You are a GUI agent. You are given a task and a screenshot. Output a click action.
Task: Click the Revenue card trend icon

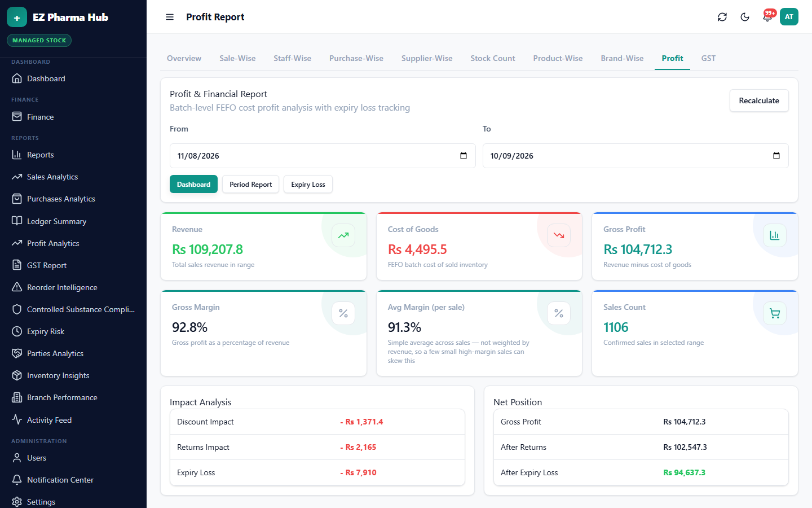tap(343, 235)
